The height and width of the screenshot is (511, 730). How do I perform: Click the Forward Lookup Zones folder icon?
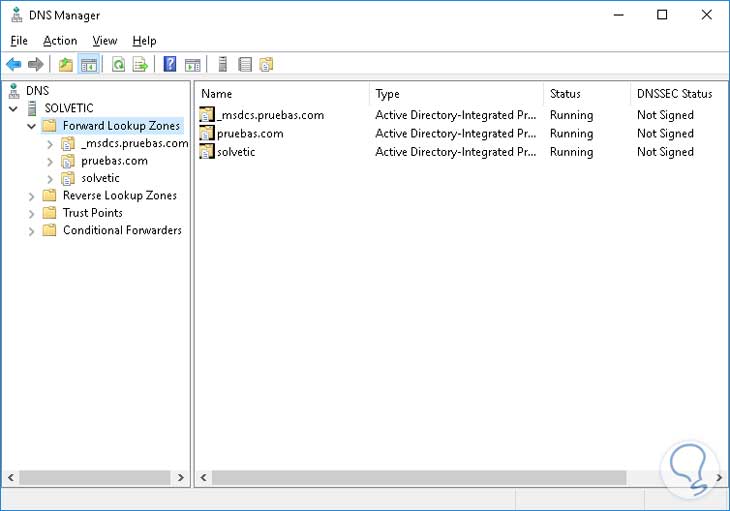click(x=49, y=126)
